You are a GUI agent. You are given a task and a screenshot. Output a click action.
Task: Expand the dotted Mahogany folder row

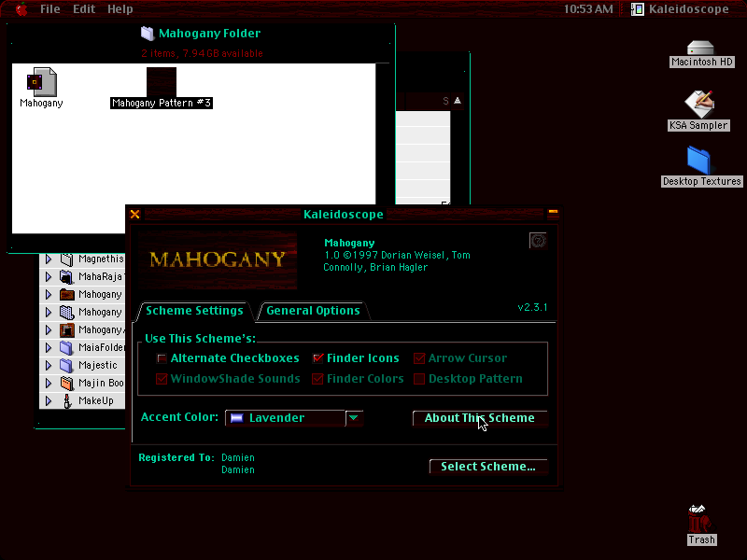(x=49, y=312)
